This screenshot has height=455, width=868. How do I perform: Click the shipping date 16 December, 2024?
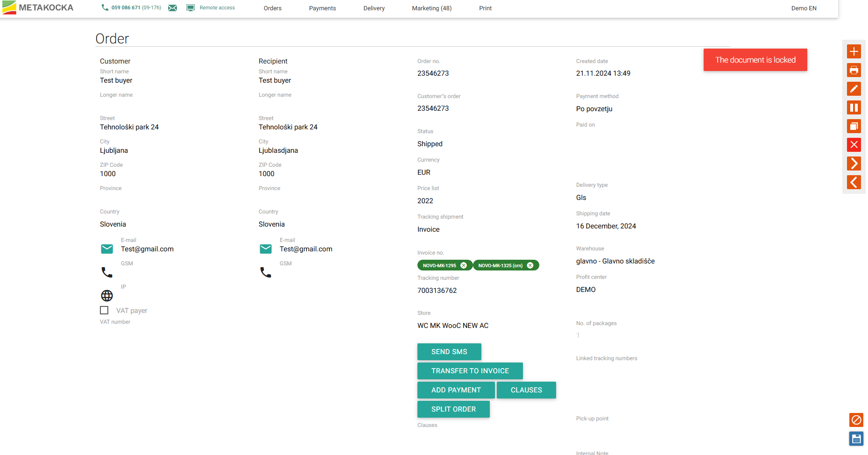click(x=606, y=226)
